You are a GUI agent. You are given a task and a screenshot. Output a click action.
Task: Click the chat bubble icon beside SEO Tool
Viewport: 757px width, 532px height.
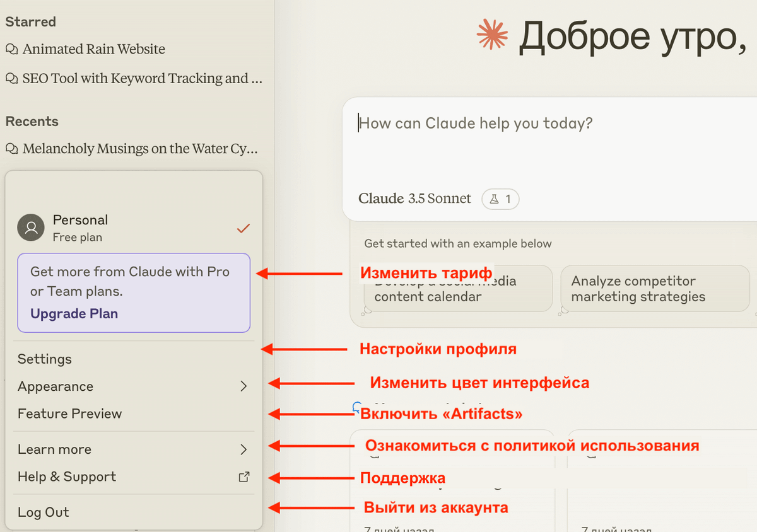[11, 79]
